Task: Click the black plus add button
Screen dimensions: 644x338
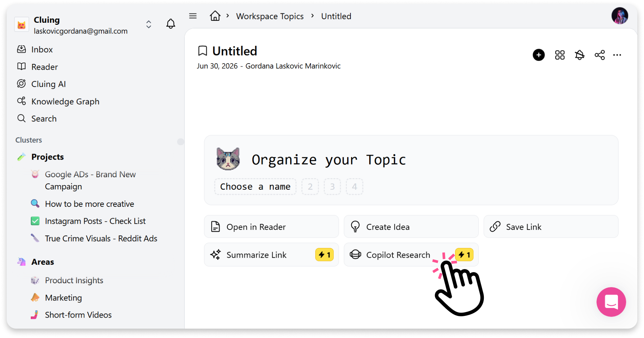Action: 538,55
